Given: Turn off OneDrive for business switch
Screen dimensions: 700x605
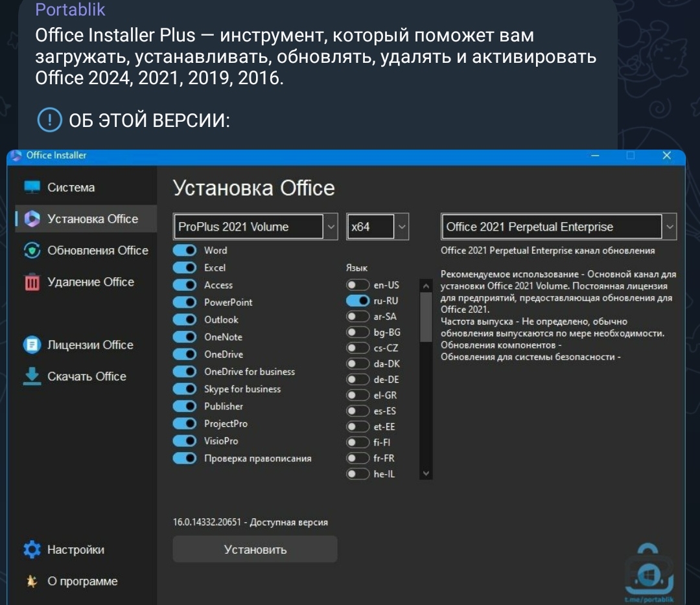Looking at the screenshot, I should (185, 371).
